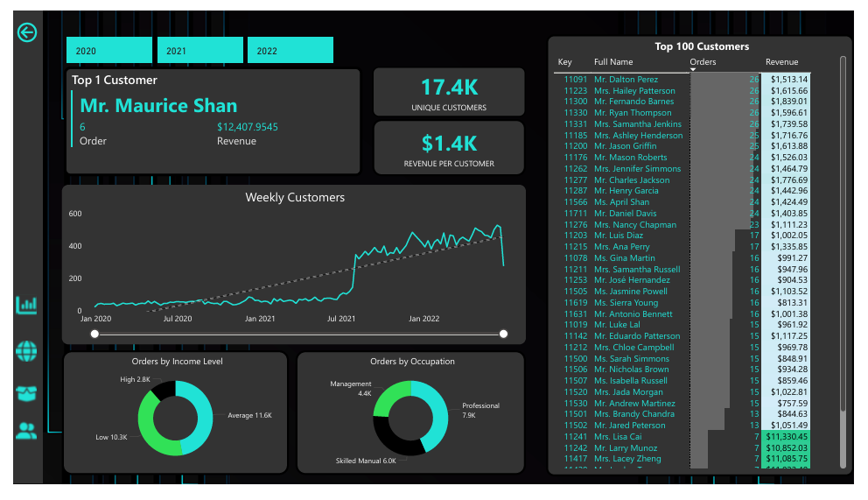This screenshot has width=868, height=500.
Task: Select Mrs. Lisa Cai table row
Action: 617,437
